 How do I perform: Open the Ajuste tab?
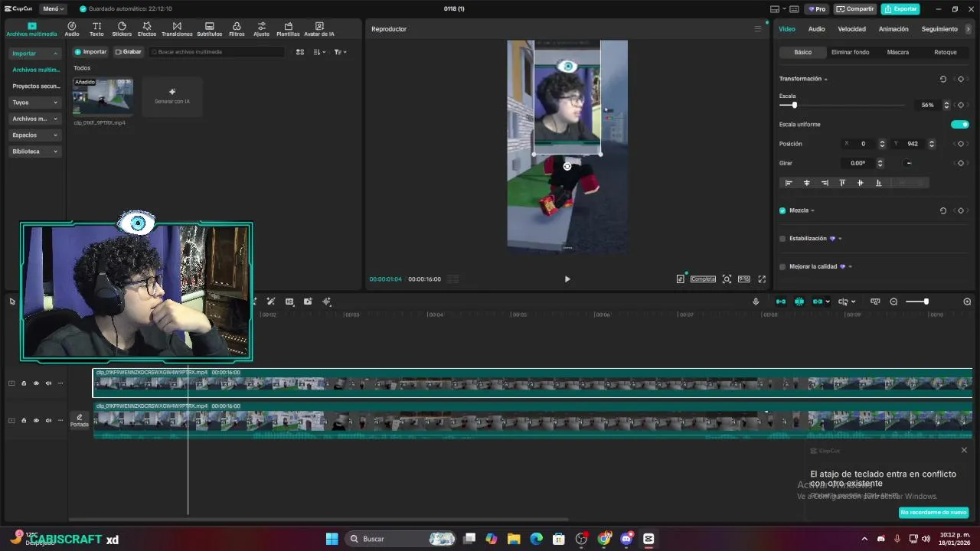click(x=262, y=29)
